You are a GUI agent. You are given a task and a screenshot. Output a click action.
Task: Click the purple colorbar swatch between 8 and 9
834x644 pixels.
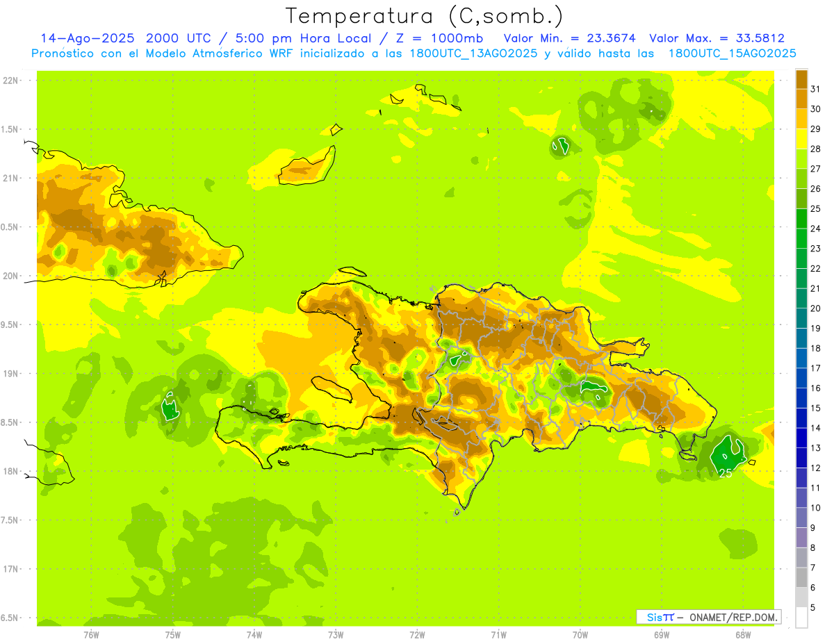tap(801, 538)
